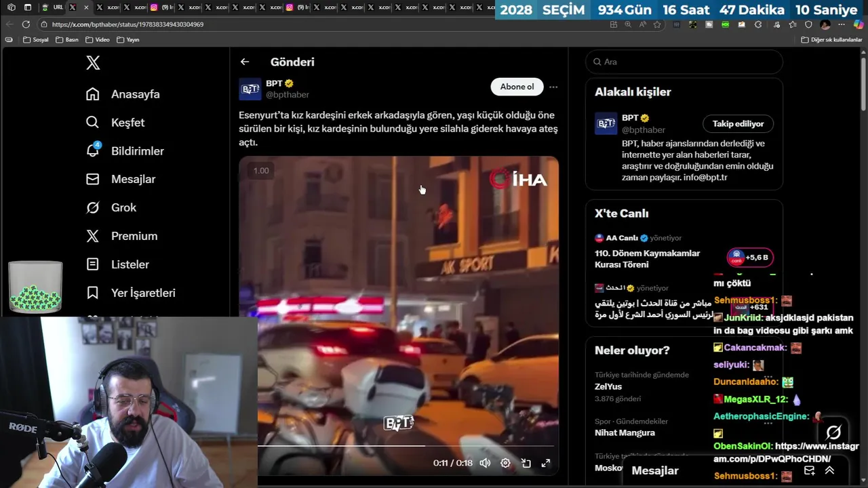Open the Extensions puzzle icon
Viewport: 868px width, 488px height.
coord(758,24)
